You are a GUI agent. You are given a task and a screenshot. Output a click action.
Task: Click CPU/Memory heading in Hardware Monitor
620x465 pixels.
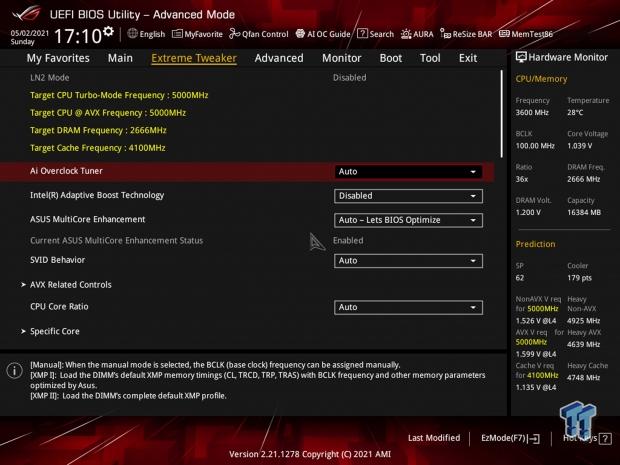click(541, 79)
